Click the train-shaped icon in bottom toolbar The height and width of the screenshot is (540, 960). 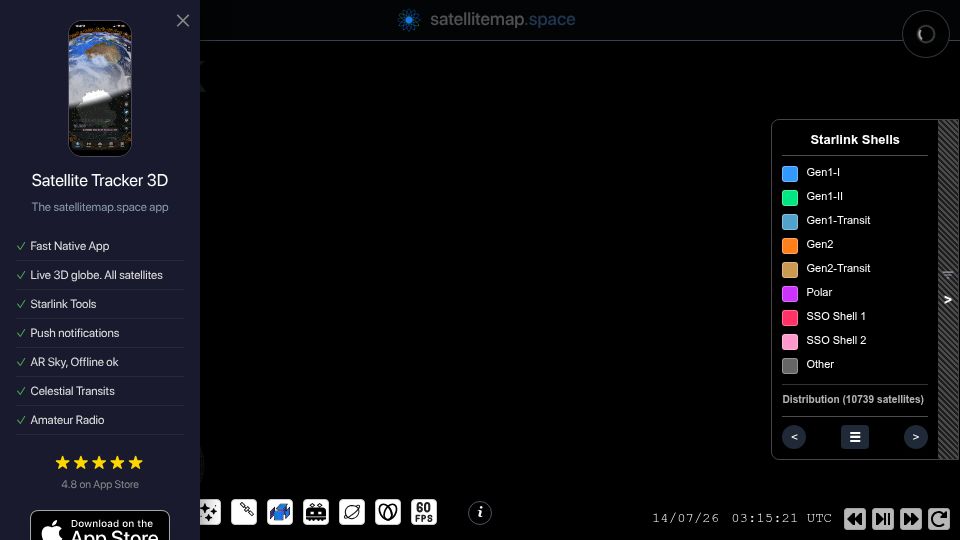tap(316, 512)
